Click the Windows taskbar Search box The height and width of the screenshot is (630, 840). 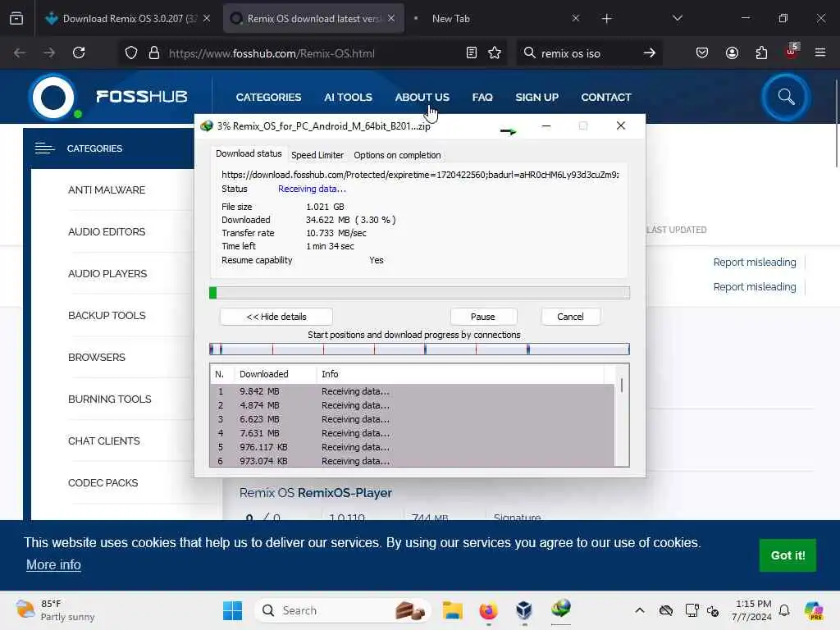pos(343,610)
